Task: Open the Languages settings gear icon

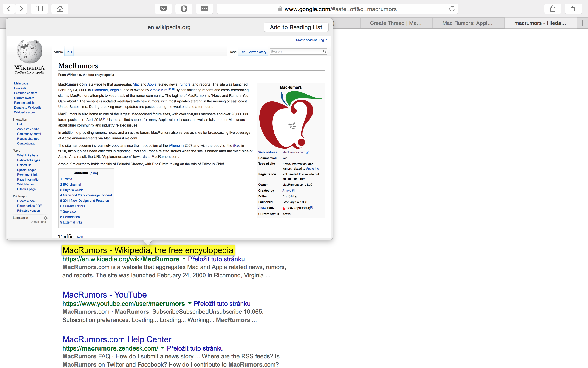Action: tap(46, 218)
